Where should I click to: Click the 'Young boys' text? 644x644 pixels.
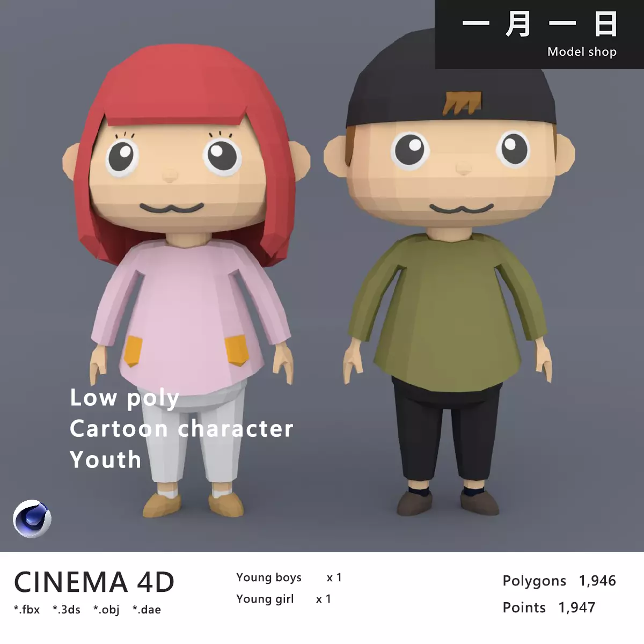point(269,578)
